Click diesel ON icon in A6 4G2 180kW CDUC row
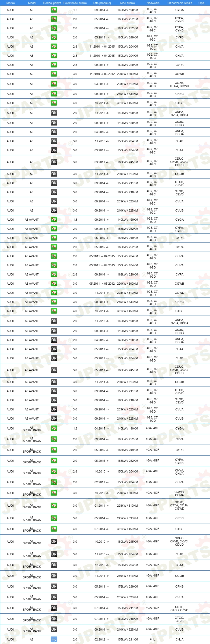 54,162
